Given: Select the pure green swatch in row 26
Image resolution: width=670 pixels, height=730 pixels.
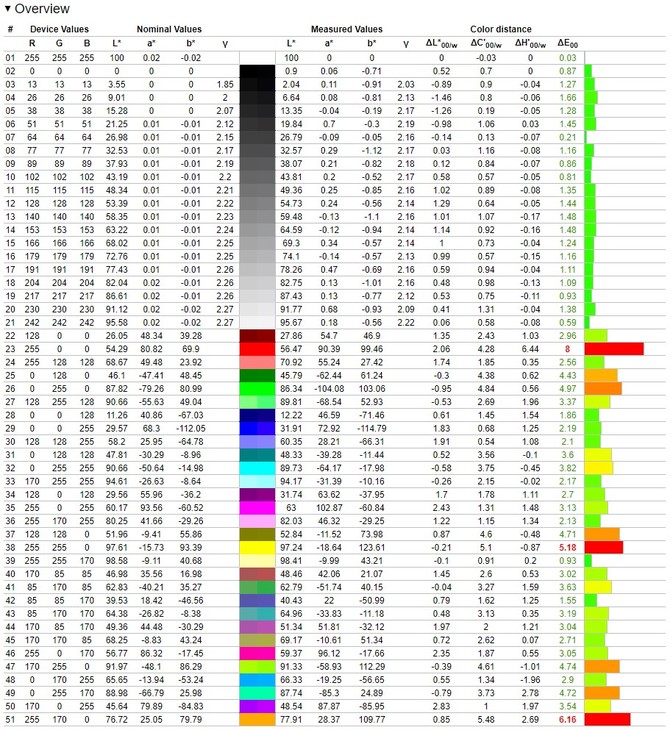Looking at the screenshot, I should coord(257,389).
